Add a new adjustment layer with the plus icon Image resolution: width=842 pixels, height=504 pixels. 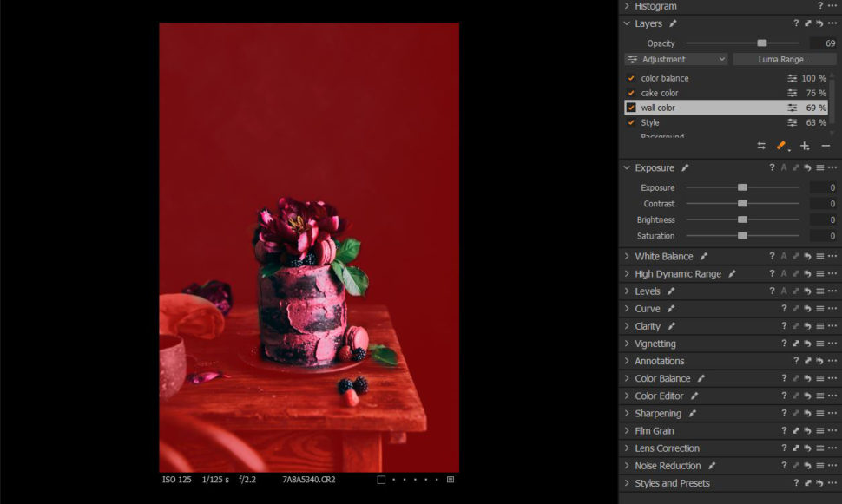(x=803, y=146)
